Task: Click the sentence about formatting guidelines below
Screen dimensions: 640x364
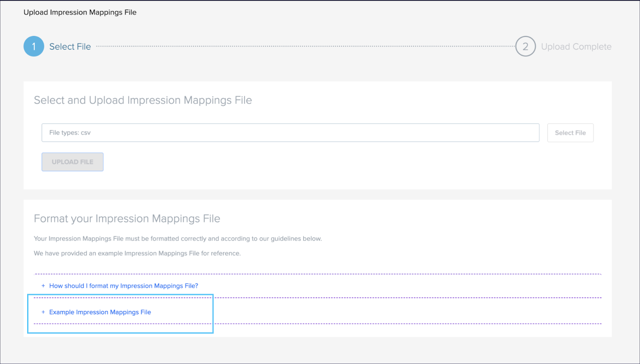Action: click(178, 239)
